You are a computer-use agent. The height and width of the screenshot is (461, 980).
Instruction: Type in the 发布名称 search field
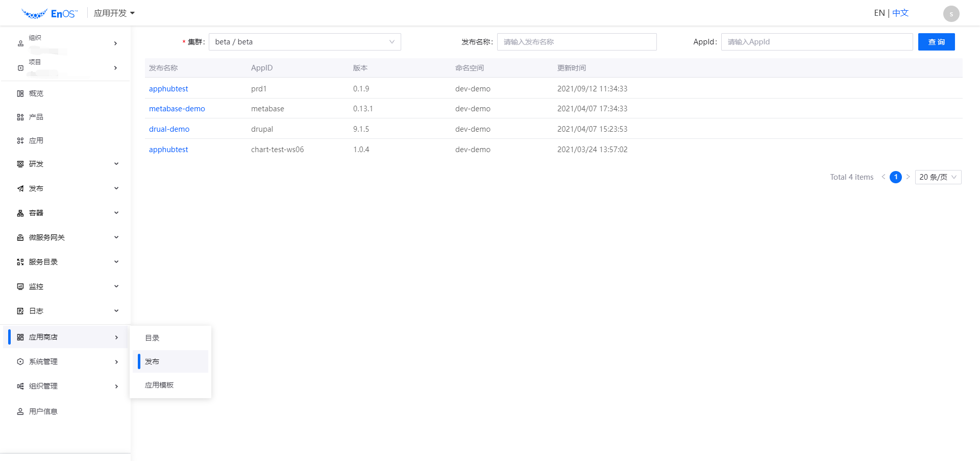(577, 42)
